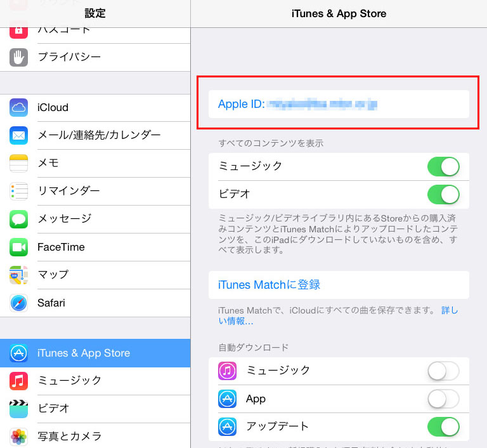Open the Reminders list icon

pos(18,191)
